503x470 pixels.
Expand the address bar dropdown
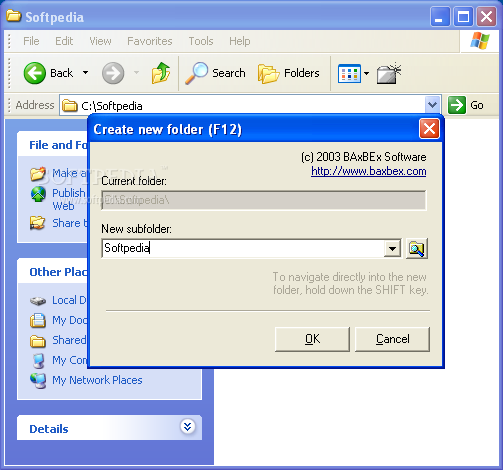click(432, 105)
